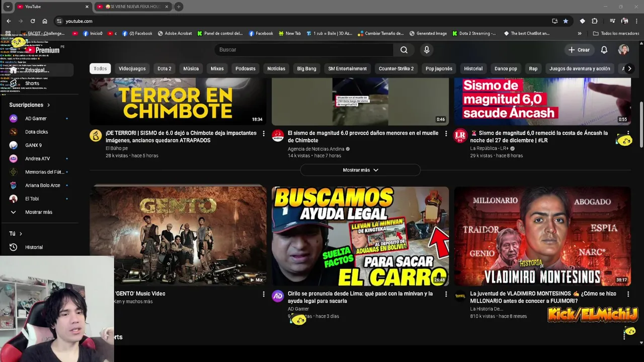
Task: Open Historial in the sidebar
Action: click(x=39, y=247)
